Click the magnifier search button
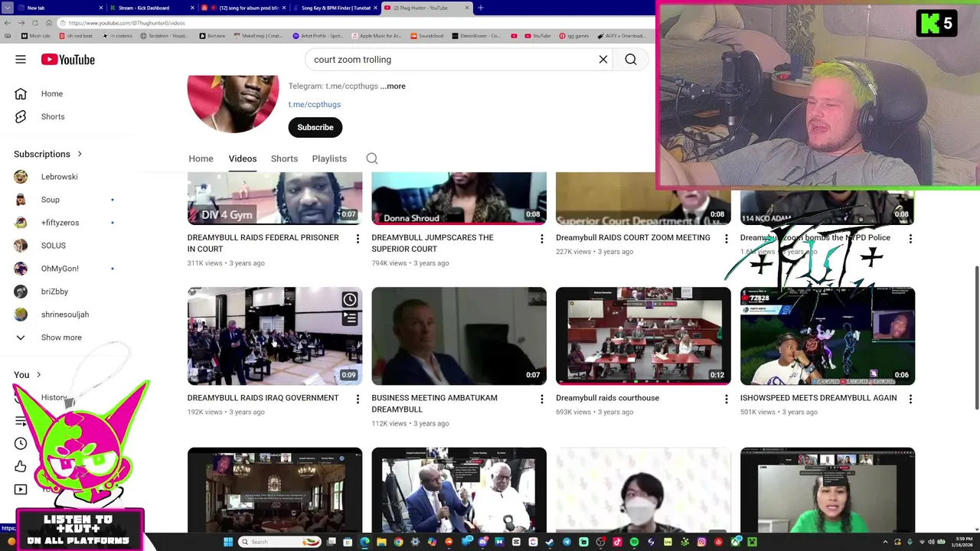 click(x=631, y=60)
